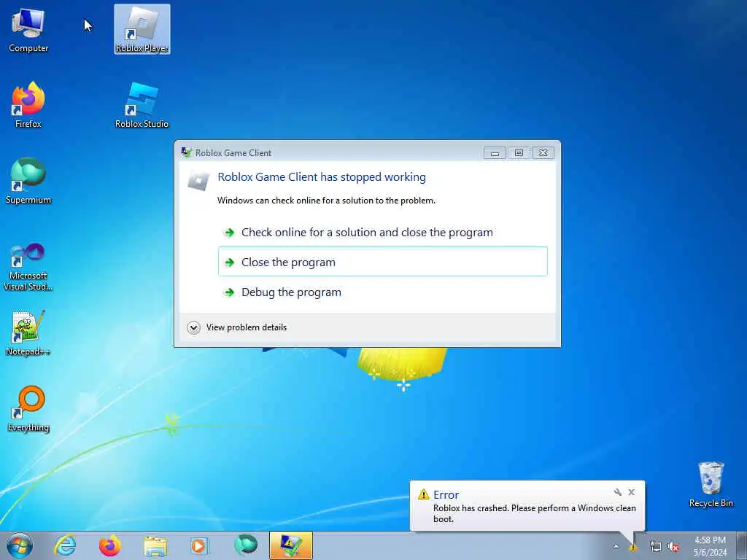Open Windows Explorer folder in taskbar
The image size is (747, 560).
pos(155,545)
